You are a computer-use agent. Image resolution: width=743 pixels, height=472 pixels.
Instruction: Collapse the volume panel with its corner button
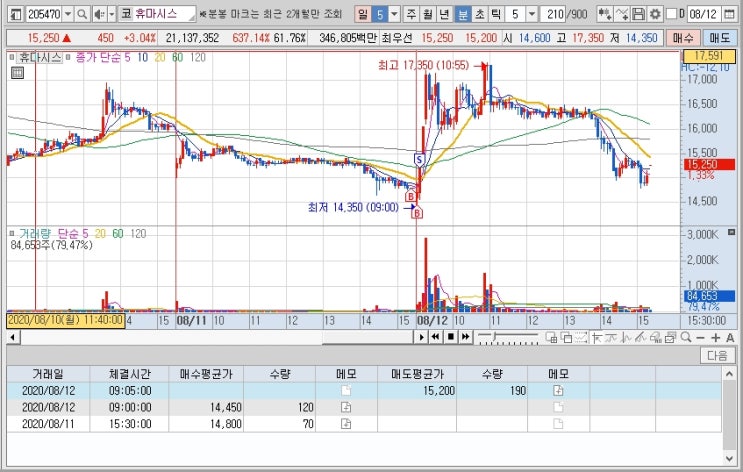pyautogui.click(x=731, y=232)
